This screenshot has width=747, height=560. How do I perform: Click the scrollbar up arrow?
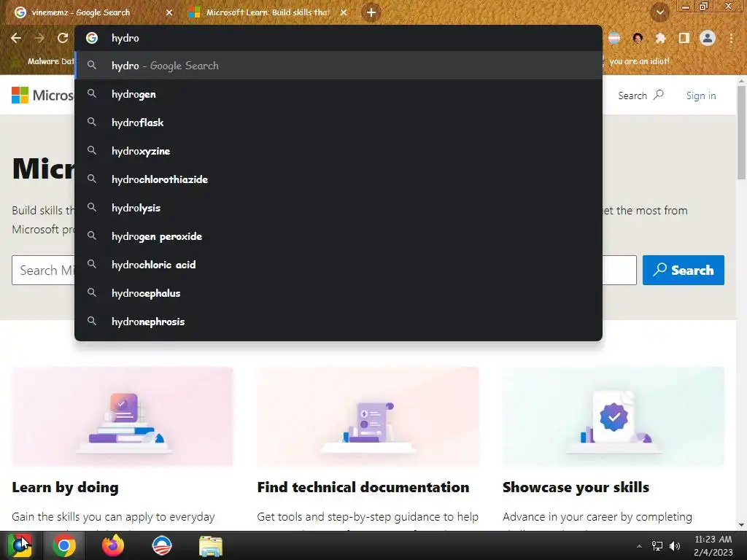coord(741,81)
